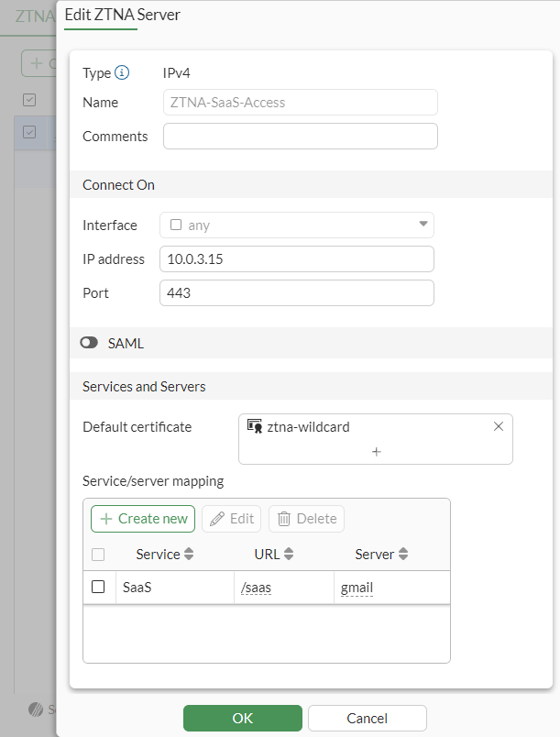
Task: Remove the ztna-wildcard certificate with X
Action: tap(499, 426)
